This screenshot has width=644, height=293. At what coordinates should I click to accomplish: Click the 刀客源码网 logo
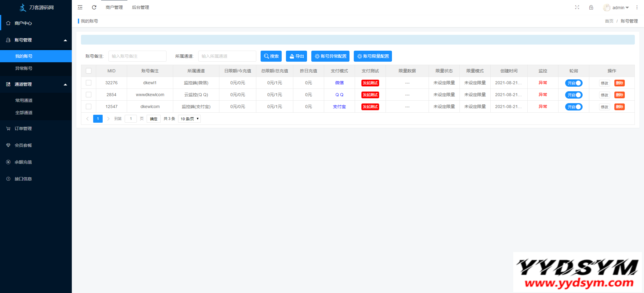36,7
